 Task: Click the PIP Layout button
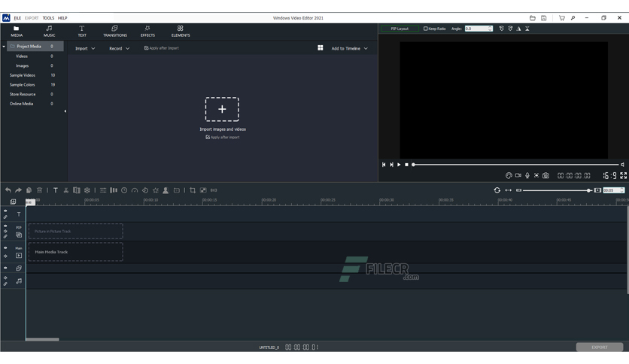(x=400, y=29)
